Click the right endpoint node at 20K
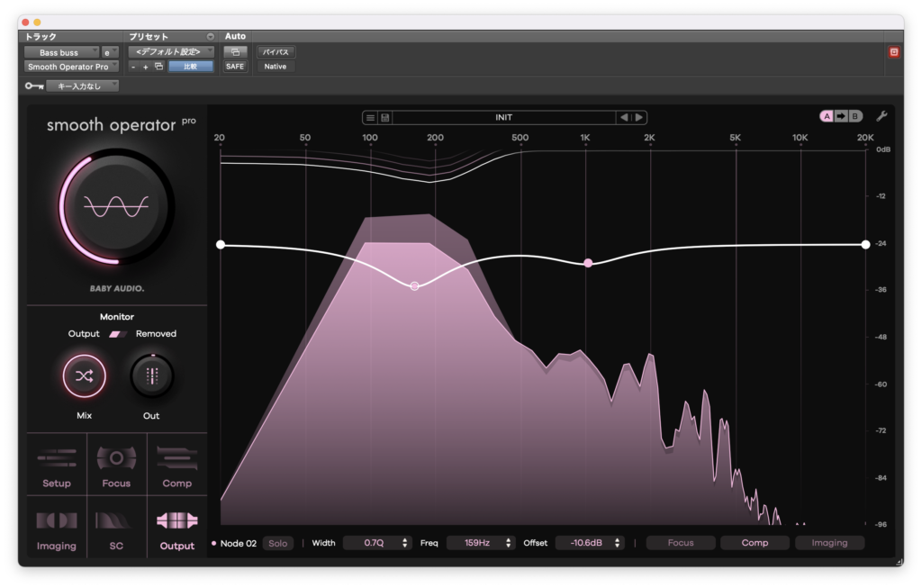Viewport: 922px width, 588px height. tap(865, 245)
